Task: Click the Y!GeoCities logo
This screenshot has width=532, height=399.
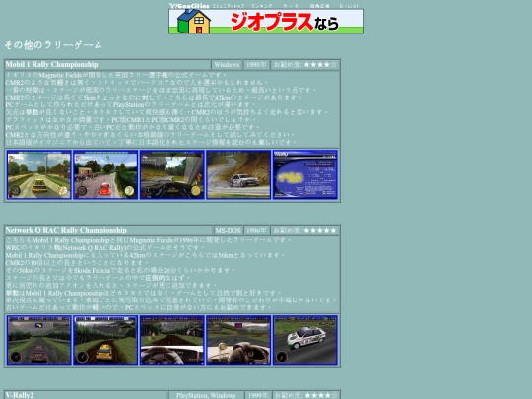Action: (x=189, y=6)
